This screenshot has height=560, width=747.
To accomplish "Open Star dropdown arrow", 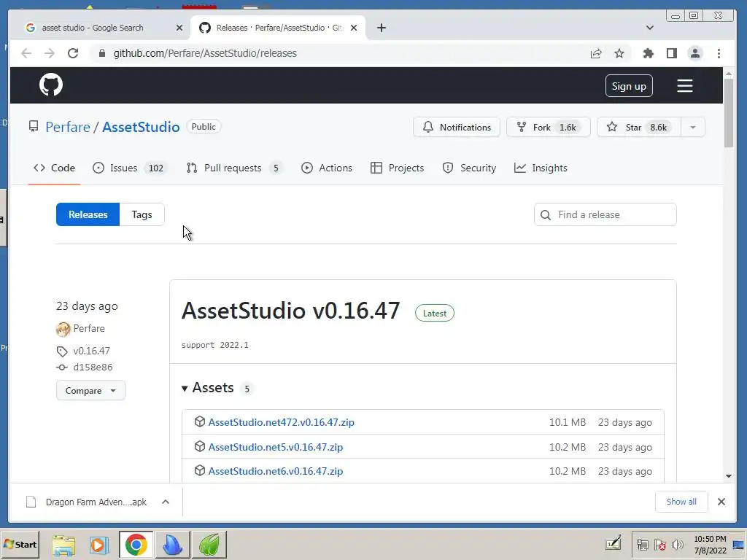I will 693,127.
